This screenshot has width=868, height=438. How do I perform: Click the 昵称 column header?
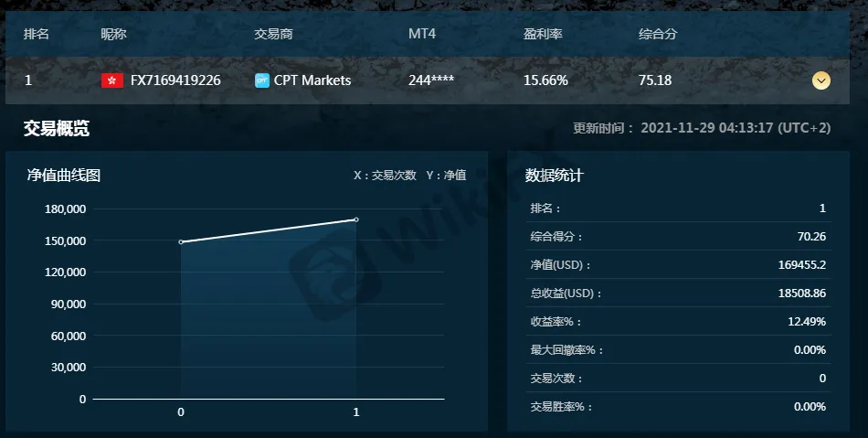point(113,34)
